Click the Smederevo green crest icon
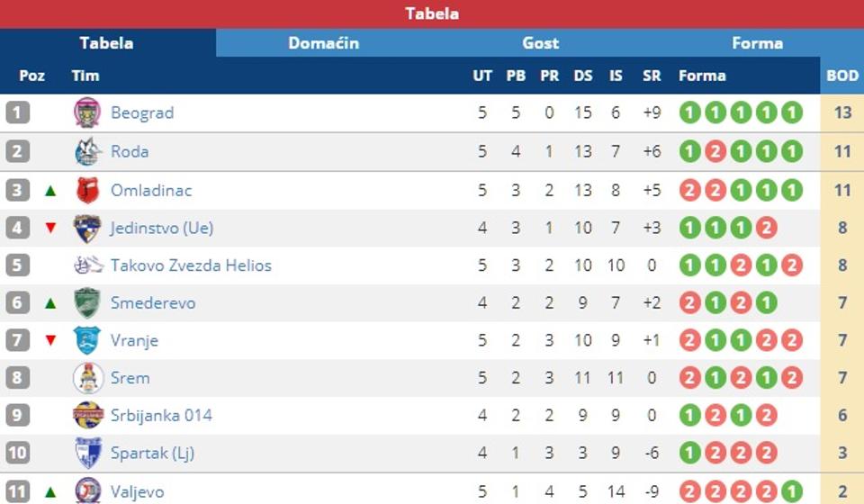Screen dimensions: 864x504 click(87, 302)
